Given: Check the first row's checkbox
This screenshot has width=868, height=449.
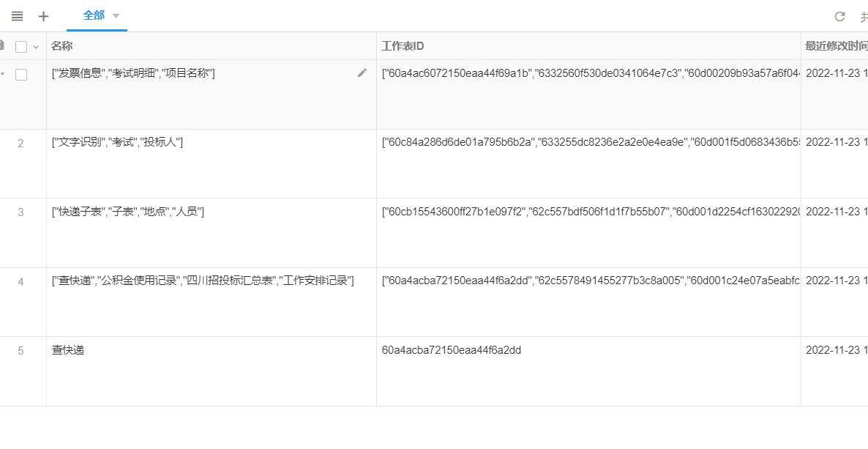Looking at the screenshot, I should coord(21,74).
